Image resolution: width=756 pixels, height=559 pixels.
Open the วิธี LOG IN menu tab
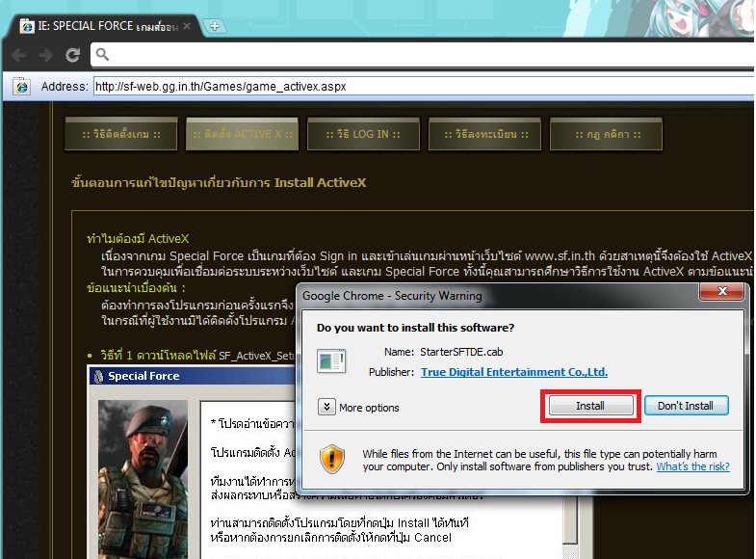363,134
